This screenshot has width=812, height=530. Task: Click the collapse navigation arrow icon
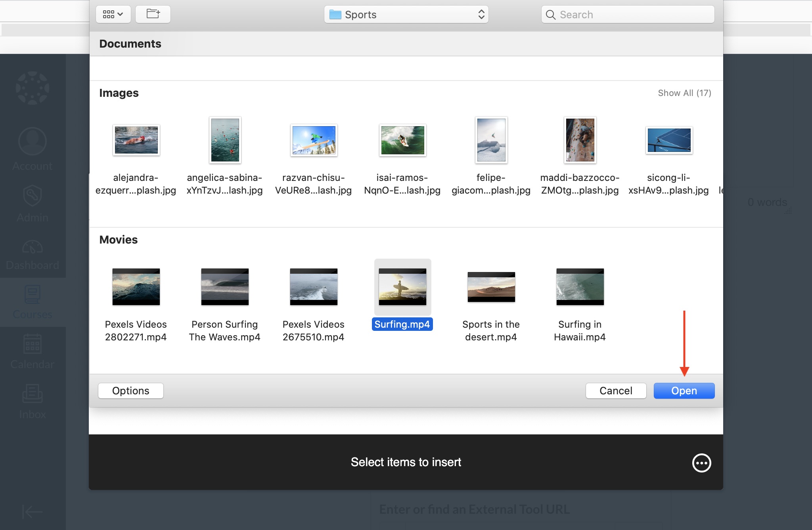pyautogui.click(x=33, y=512)
